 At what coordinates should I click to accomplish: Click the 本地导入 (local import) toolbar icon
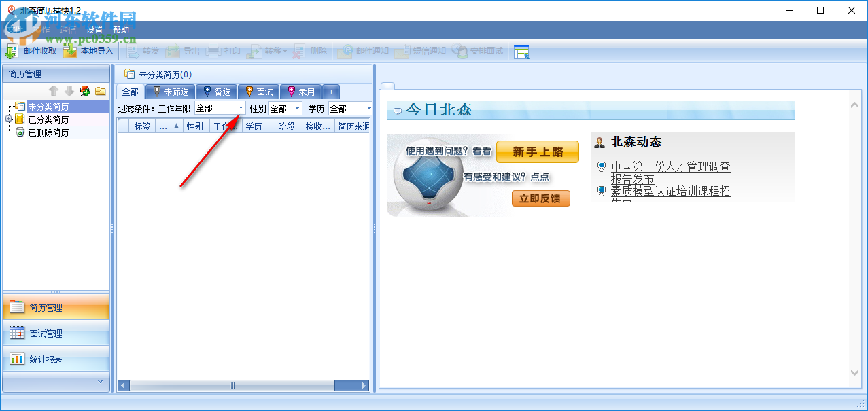70,51
